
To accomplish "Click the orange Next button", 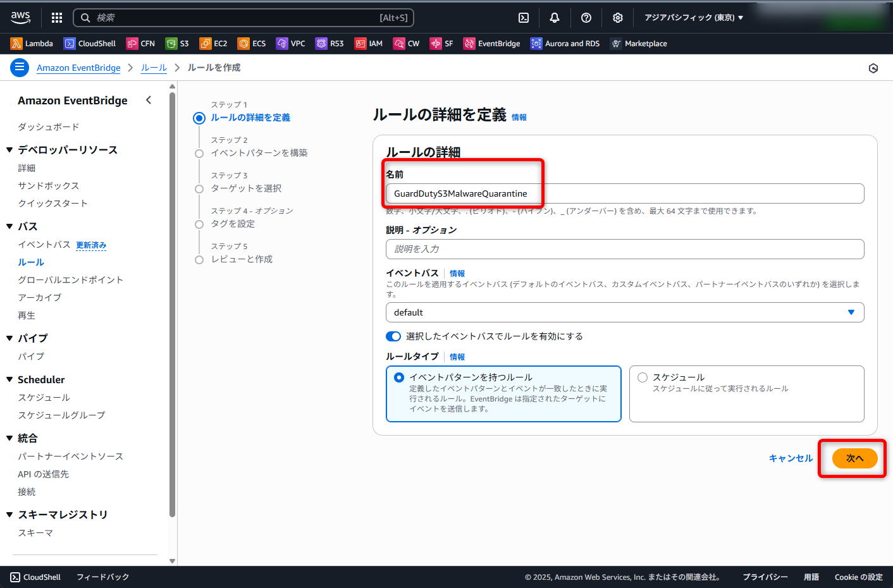I will [x=854, y=458].
